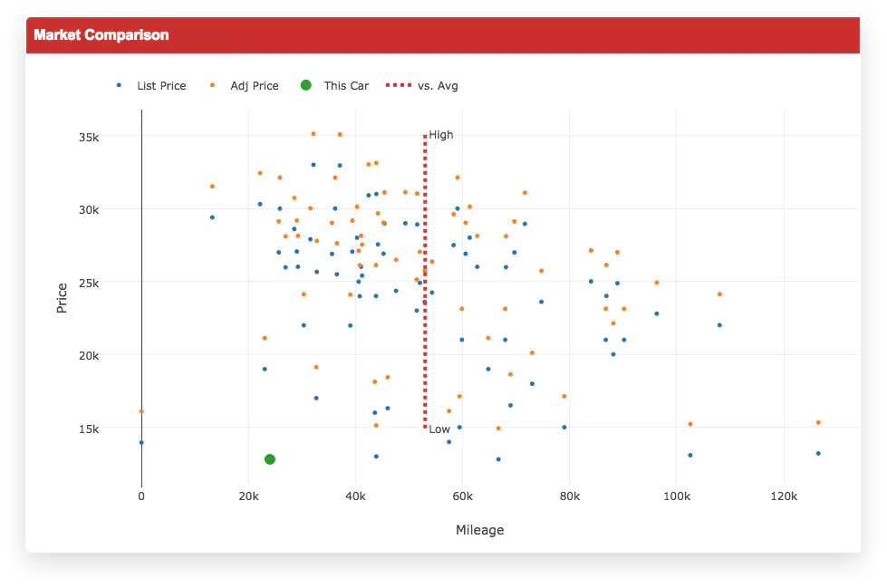887x588 pixels.
Task: Click the red dotted average line
Action: (x=425, y=281)
